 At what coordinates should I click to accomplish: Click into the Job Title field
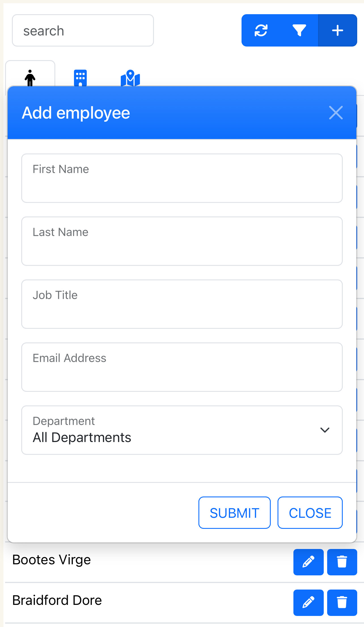click(182, 304)
